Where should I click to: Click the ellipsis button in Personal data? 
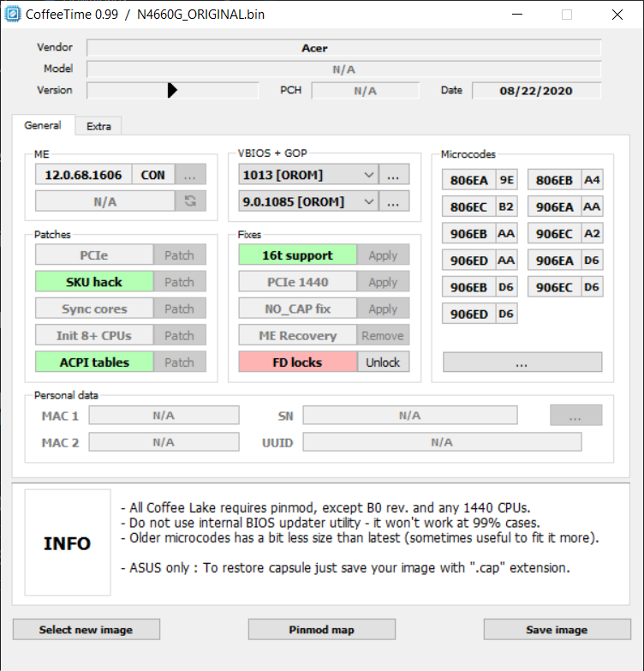pos(575,416)
